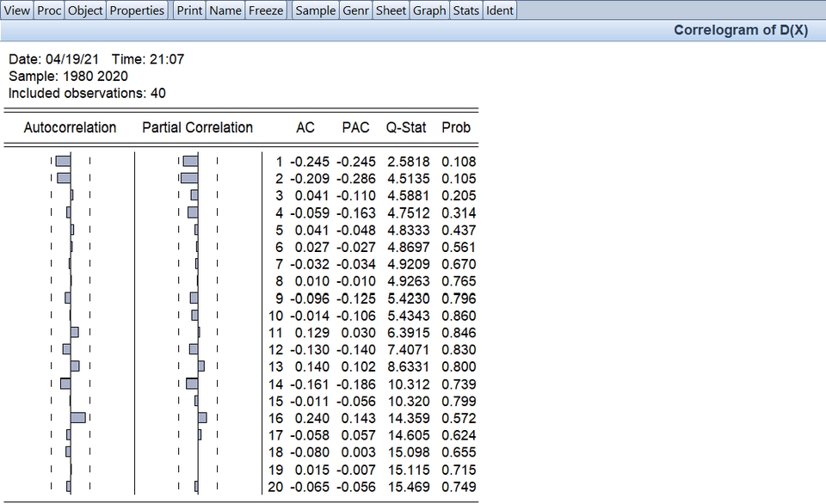Select Prob value 0.108
The height and width of the screenshot is (504, 826).
tap(459, 162)
